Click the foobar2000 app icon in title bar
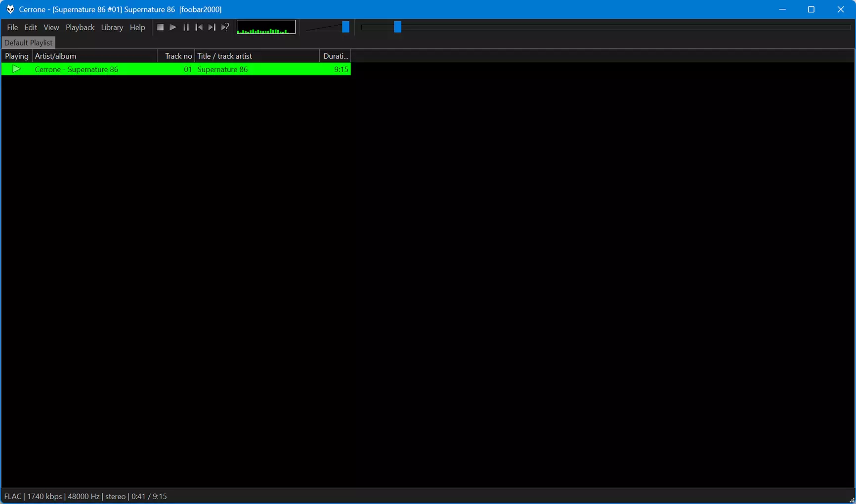 10,9
